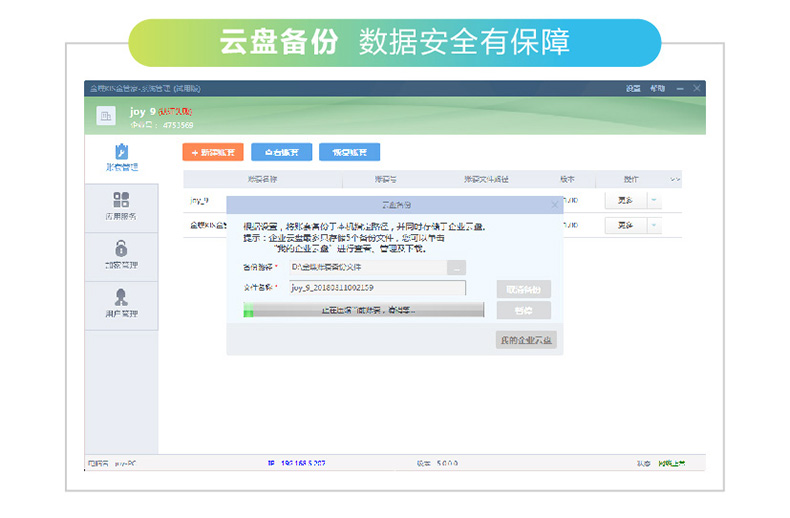Open the 设置 menu in title bar
The image size is (790, 518).
tap(633, 89)
